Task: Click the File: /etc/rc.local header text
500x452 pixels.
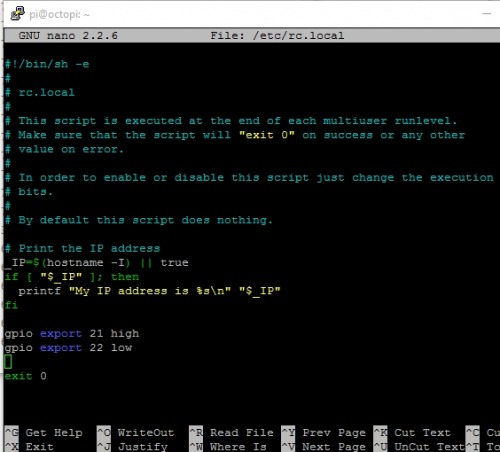Action: coord(277,36)
